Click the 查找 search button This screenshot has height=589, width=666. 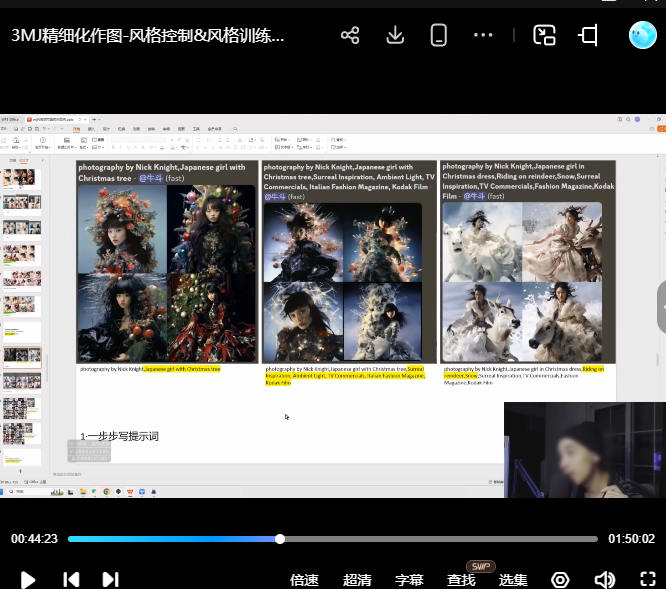[x=461, y=579]
